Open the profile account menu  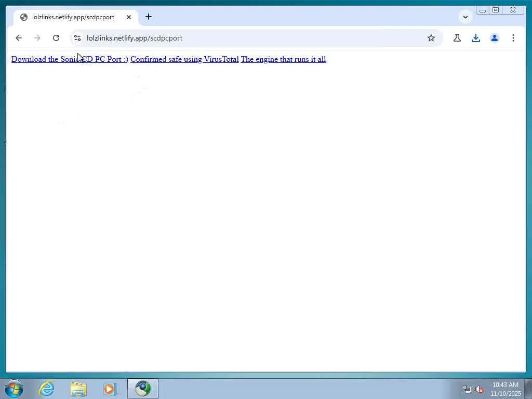[x=495, y=38]
